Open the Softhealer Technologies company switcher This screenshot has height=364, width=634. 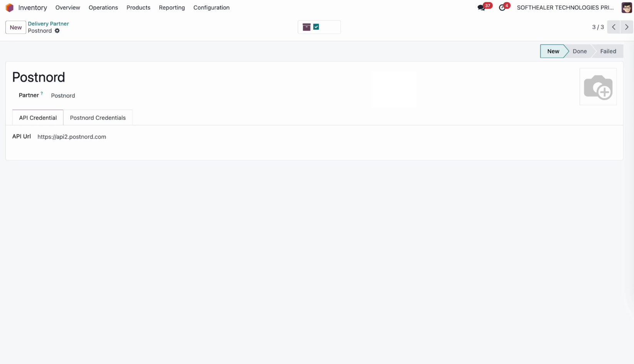click(x=565, y=8)
